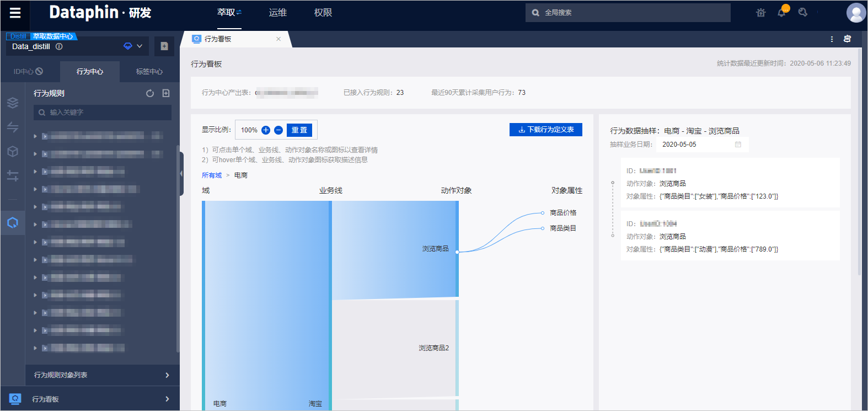Open the calendar icon for 抽样业务日期
The height and width of the screenshot is (411, 868).
click(738, 145)
